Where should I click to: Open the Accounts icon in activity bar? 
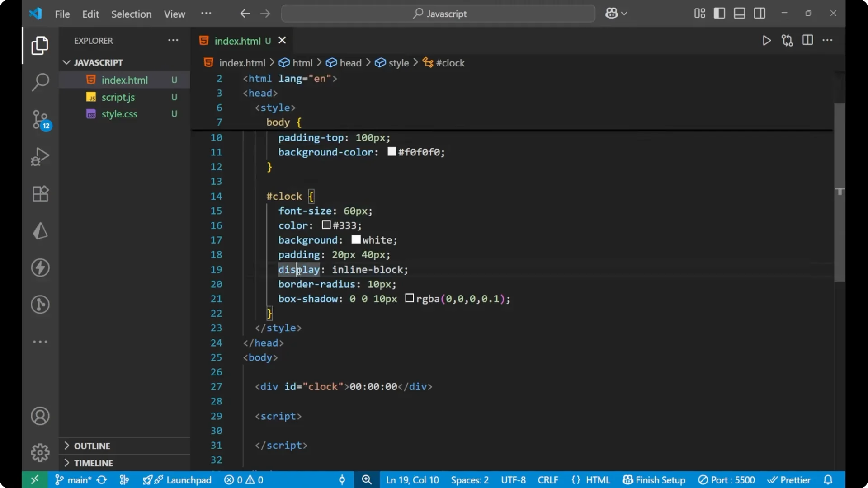[x=40, y=416]
